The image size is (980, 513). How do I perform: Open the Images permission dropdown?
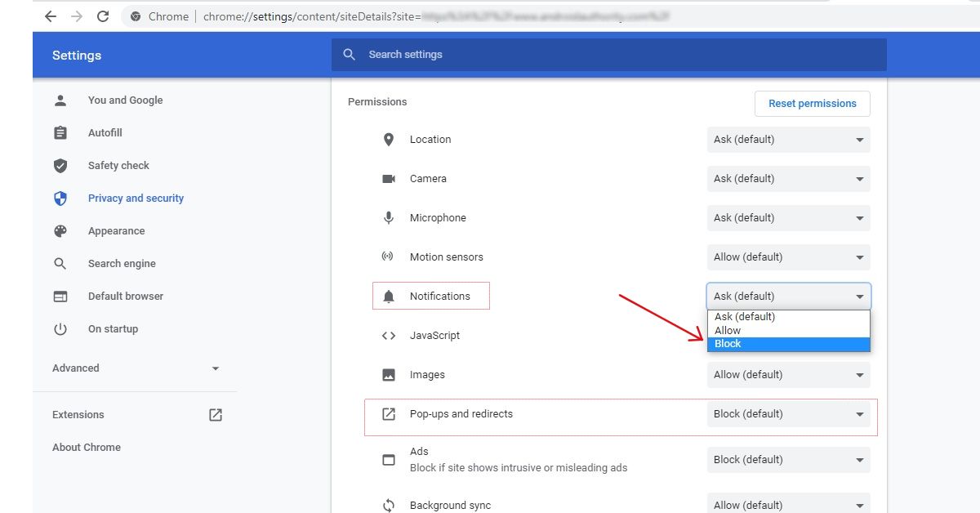(786, 374)
